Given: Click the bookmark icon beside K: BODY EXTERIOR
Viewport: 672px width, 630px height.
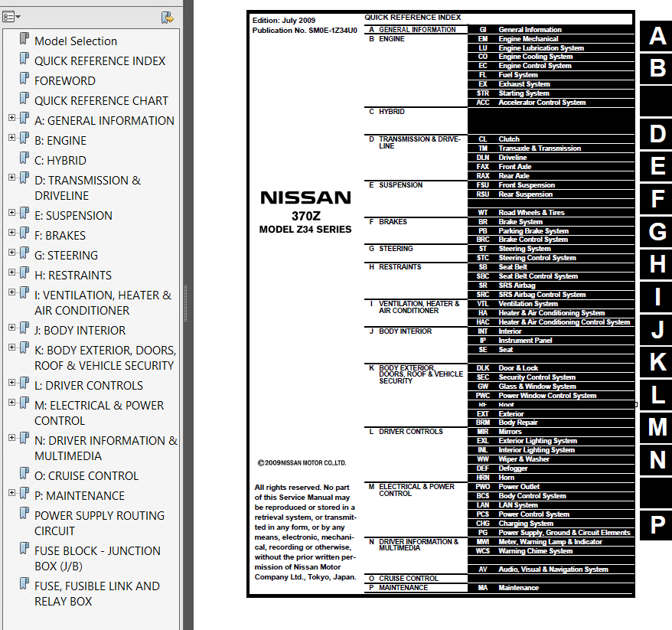Looking at the screenshot, I should 24,348.
